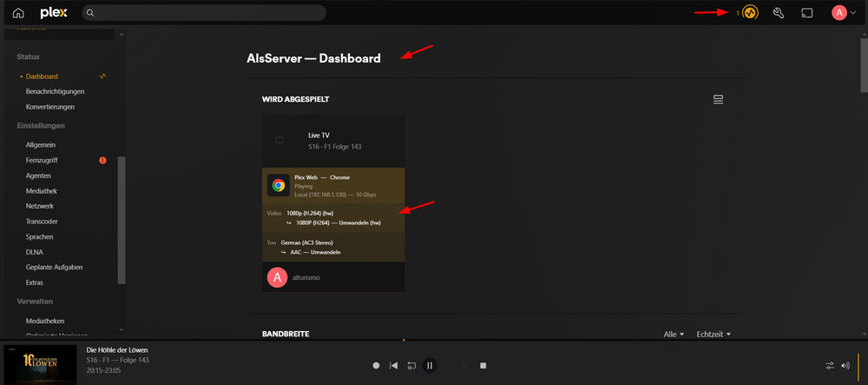The width and height of the screenshot is (868, 385).
Task: Adjust the volume slider bar
Action: pyautogui.click(x=858, y=365)
